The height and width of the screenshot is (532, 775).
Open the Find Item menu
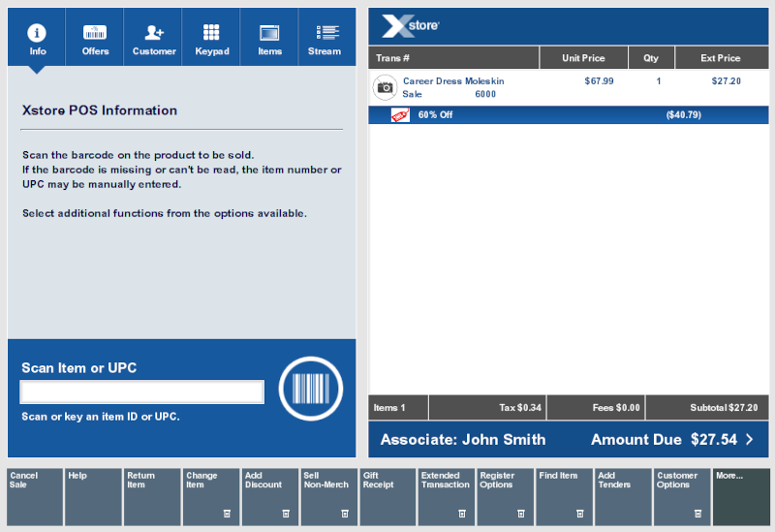[565, 497]
